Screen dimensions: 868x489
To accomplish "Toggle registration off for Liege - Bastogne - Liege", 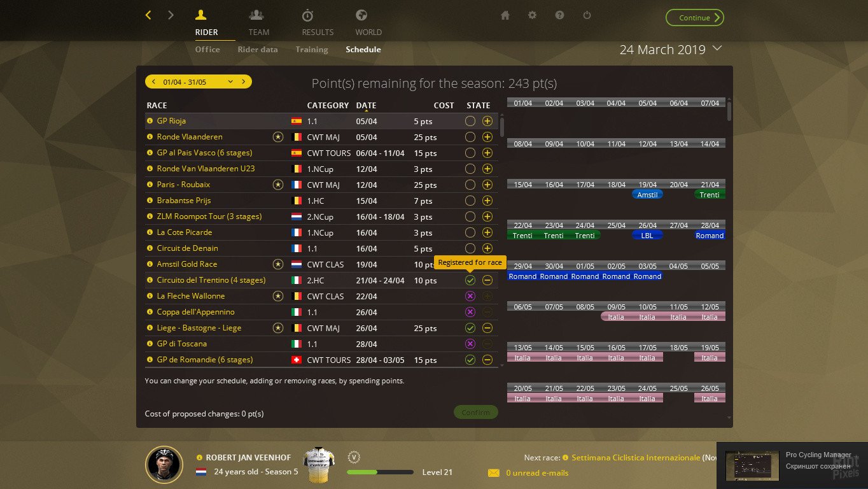I will (x=487, y=328).
